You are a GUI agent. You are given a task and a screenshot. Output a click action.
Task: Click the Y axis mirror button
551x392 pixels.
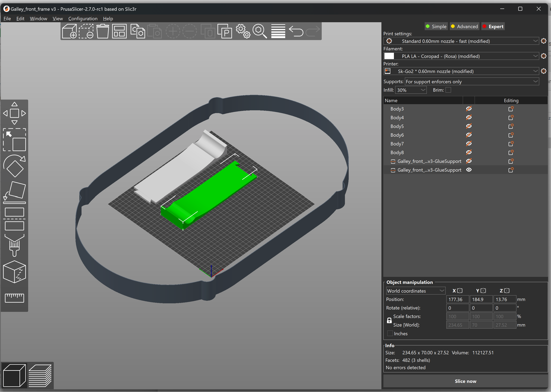[x=483, y=291]
